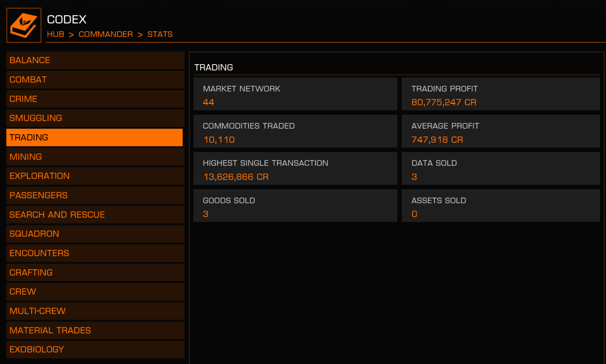The width and height of the screenshot is (606, 364).
Task: Switch to MINING stats
Action: 95,157
